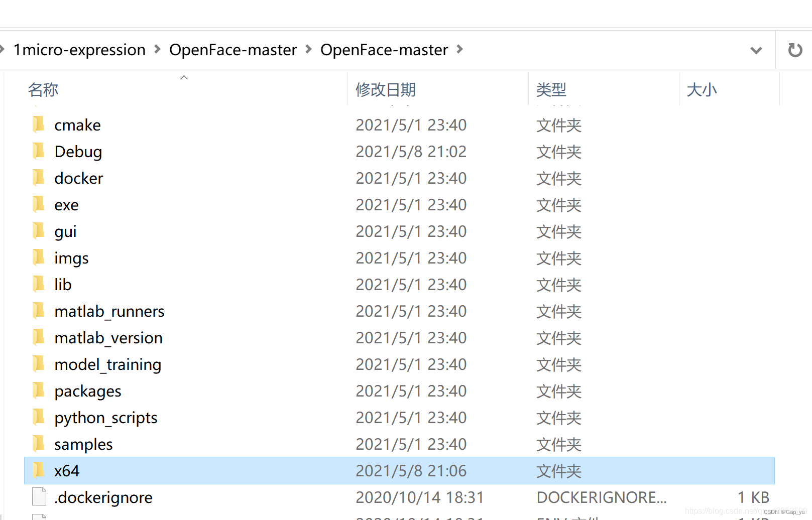Select the cmake folder name
The image size is (812, 520).
click(x=77, y=125)
